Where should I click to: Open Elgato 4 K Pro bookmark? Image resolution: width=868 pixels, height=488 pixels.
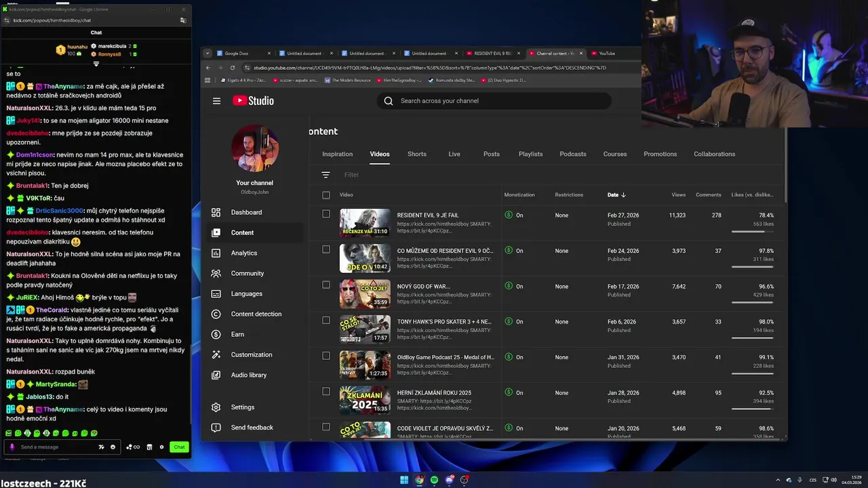(242, 80)
